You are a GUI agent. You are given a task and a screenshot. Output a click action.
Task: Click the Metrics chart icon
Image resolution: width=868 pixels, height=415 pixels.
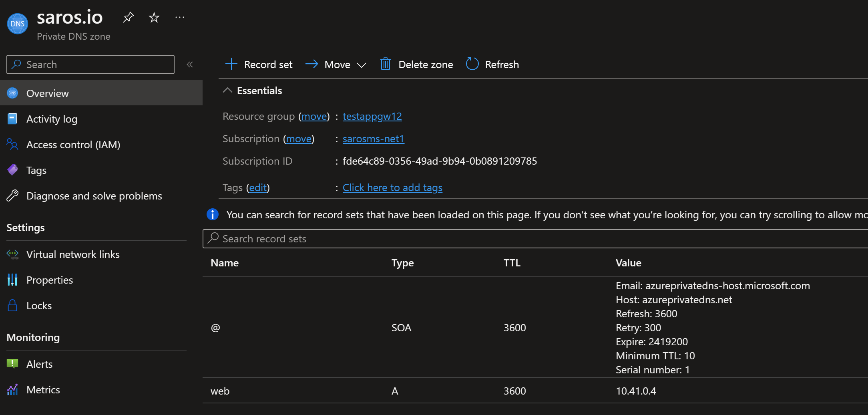coord(12,389)
